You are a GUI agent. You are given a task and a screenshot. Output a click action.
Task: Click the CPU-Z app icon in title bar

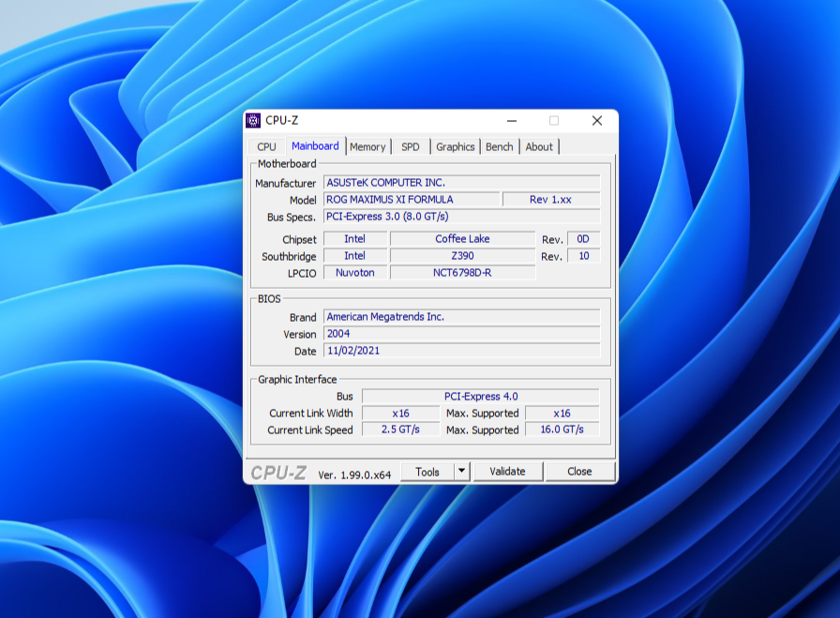(253, 121)
